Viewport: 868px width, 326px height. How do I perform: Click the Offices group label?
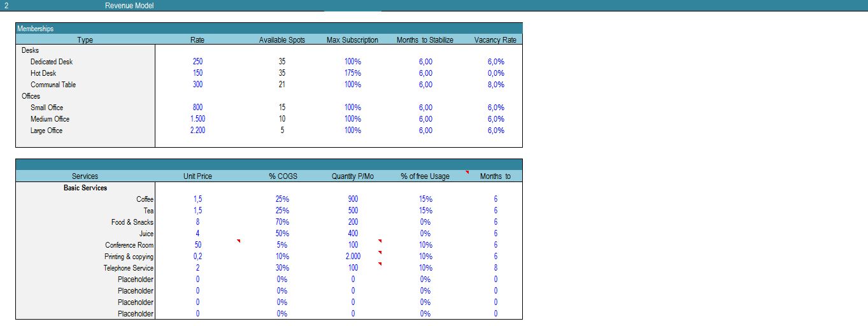(x=31, y=96)
